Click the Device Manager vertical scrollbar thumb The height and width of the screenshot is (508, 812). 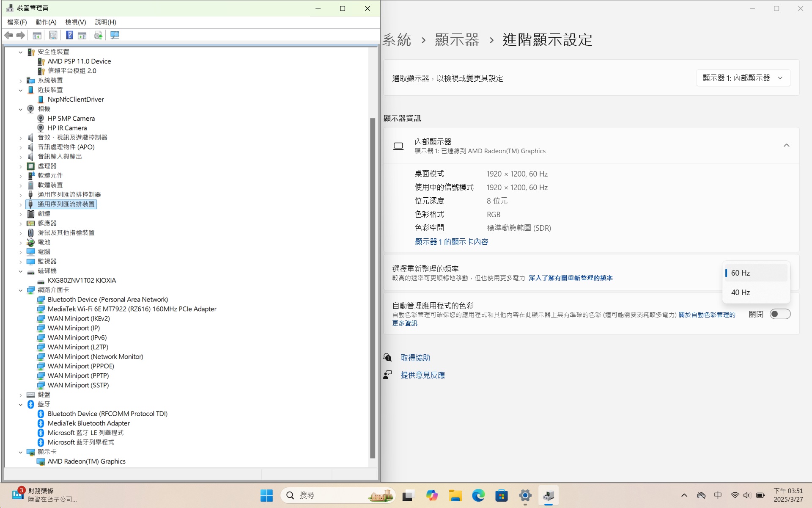pyautogui.click(x=373, y=288)
